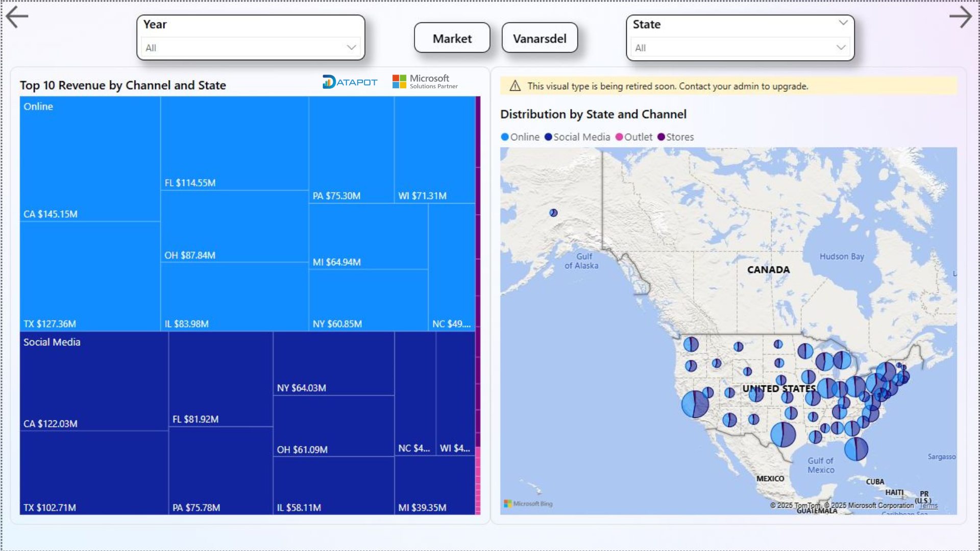980x551 pixels.
Task: Select the NY $64.03M Social Media tile
Action: (x=333, y=363)
